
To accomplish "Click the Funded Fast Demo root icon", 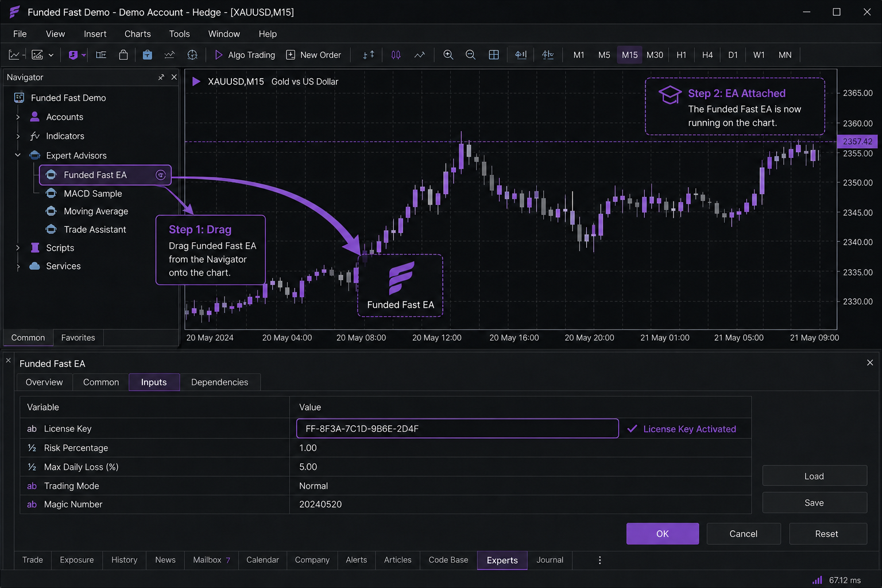I will [x=19, y=98].
